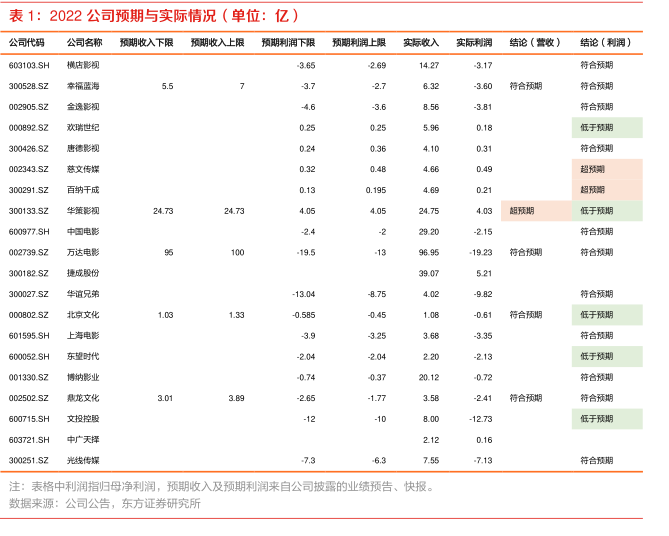Select the actual profit value -19.23
The image size is (669, 536).
coord(480,253)
